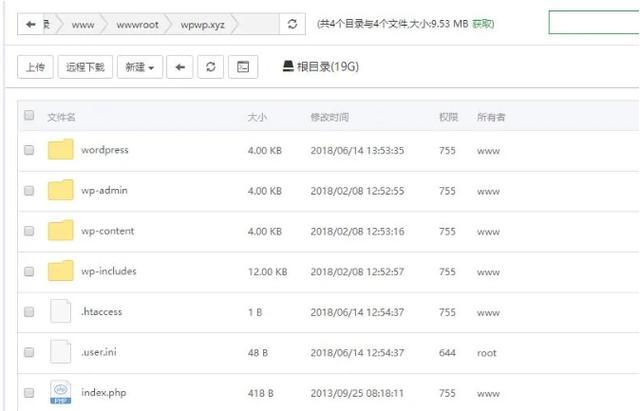Open the wordpress folder icon
The height and width of the screenshot is (411, 640).
point(61,150)
